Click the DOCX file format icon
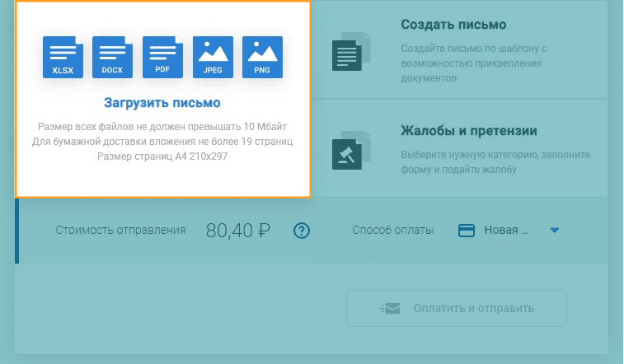The width and height of the screenshot is (624, 364). click(x=112, y=57)
